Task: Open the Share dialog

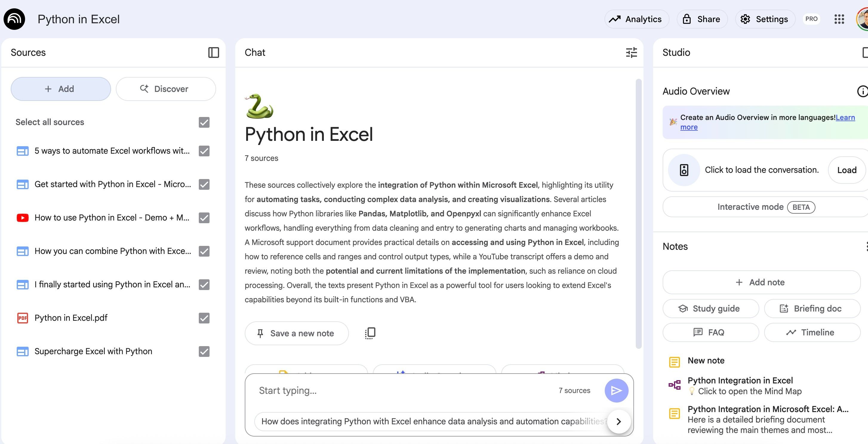Action: [x=702, y=19]
